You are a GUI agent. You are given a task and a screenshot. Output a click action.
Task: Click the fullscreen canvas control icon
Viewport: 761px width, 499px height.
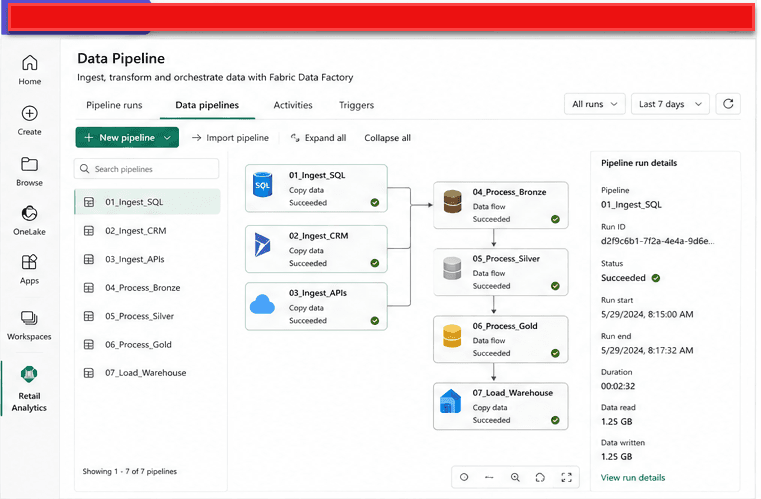566,478
